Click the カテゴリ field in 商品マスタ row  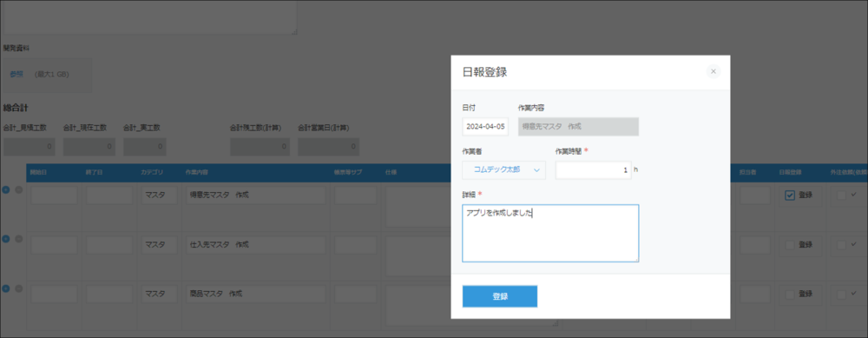160,294
